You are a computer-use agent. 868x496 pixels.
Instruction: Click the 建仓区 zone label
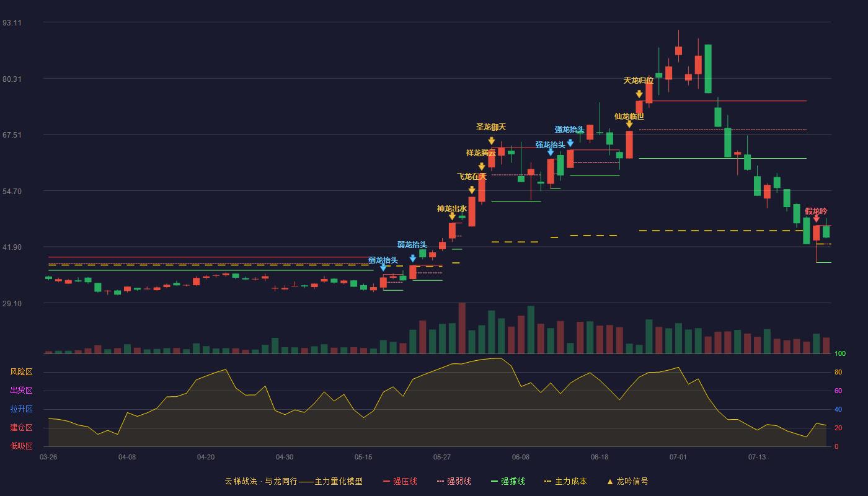(21, 428)
